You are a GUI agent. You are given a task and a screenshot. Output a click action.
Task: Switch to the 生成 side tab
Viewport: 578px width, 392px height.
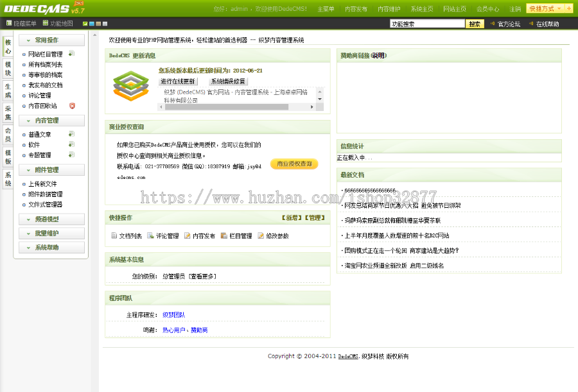pyautogui.click(x=8, y=91)
